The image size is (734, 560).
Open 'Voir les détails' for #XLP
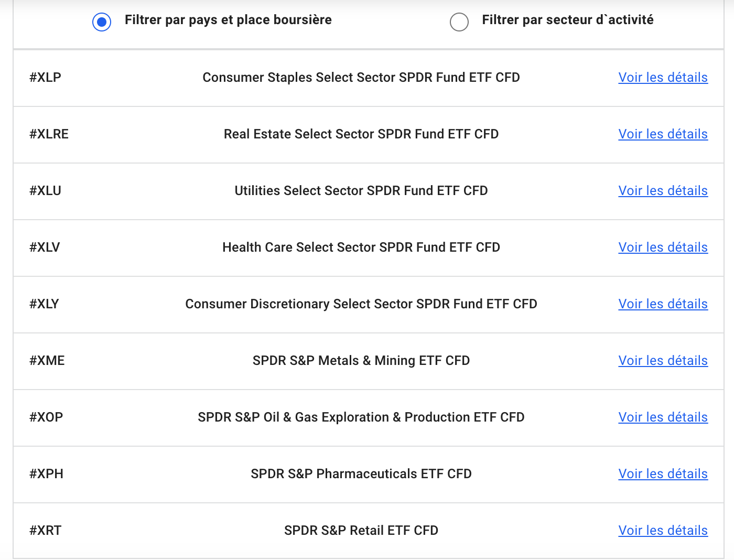tap(663, 78)
